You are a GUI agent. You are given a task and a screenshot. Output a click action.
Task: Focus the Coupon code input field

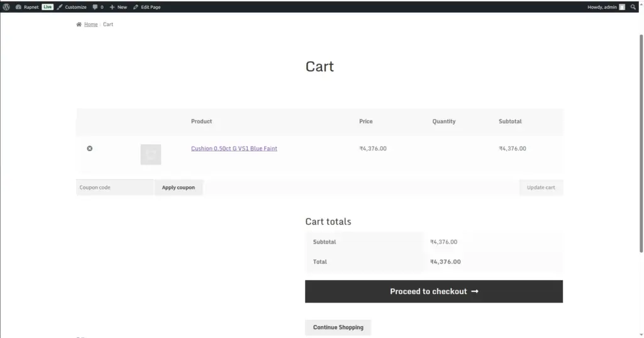pos(114,188)
